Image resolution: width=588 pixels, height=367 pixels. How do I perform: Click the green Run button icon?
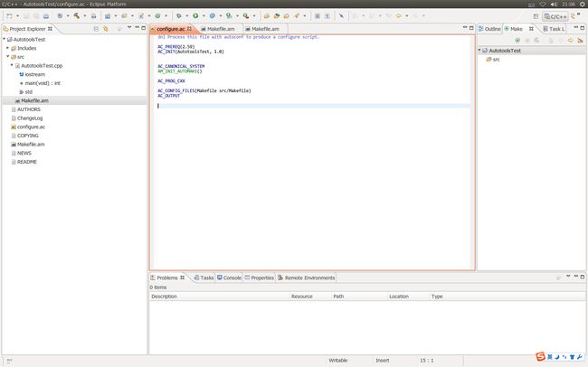click(195, 16)
